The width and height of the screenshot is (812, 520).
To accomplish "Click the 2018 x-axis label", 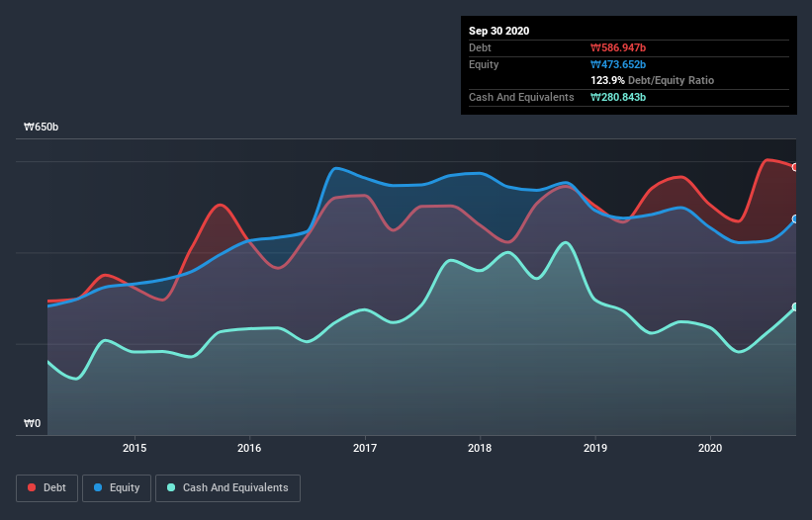I will click(480, 448).
